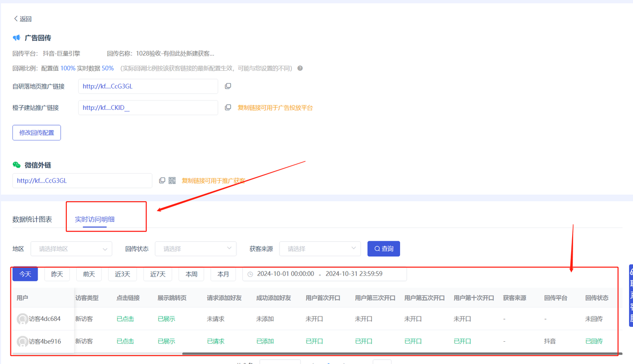
Task: Click the start date field 2024-10-01
Action: tap(285, 274)
